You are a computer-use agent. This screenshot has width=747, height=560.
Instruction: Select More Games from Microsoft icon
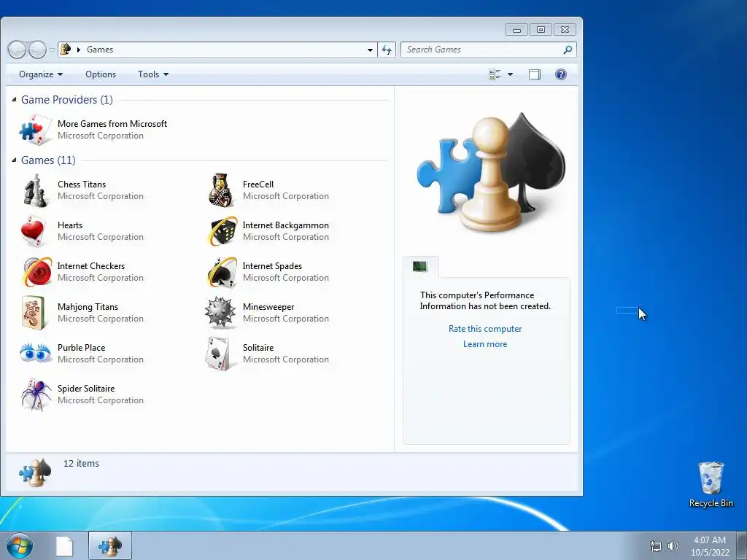click(x=36, y=130)
